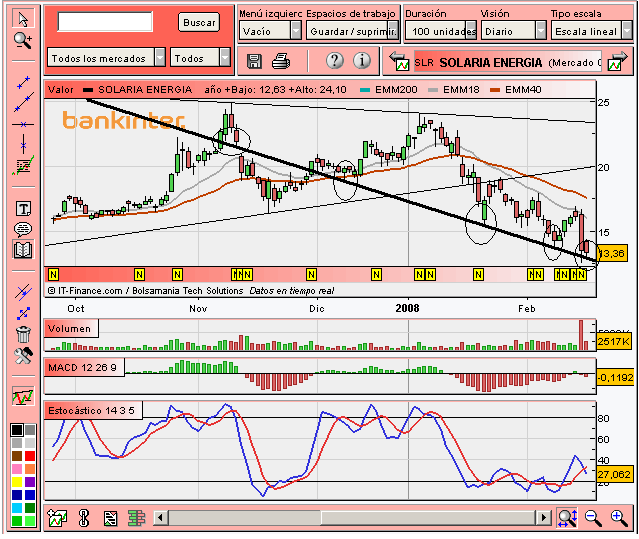Choose the line segment drawing tool
The height and width of the screenshot is (539, 639).
tap(24, 82)
